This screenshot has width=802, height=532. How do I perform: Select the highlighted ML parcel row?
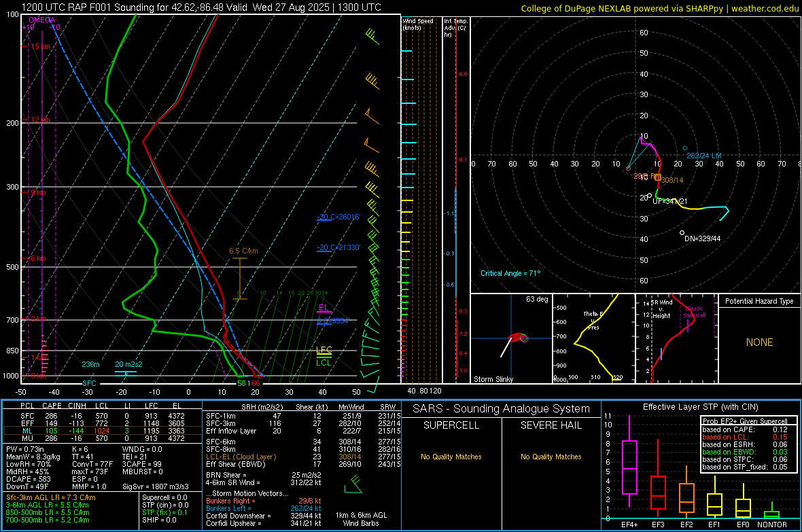pos(103,431)
